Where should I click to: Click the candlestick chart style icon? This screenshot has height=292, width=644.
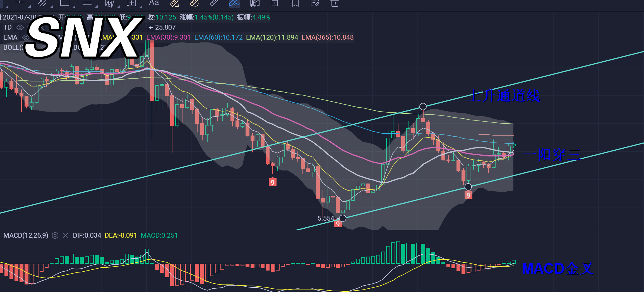tap(255, 3)
